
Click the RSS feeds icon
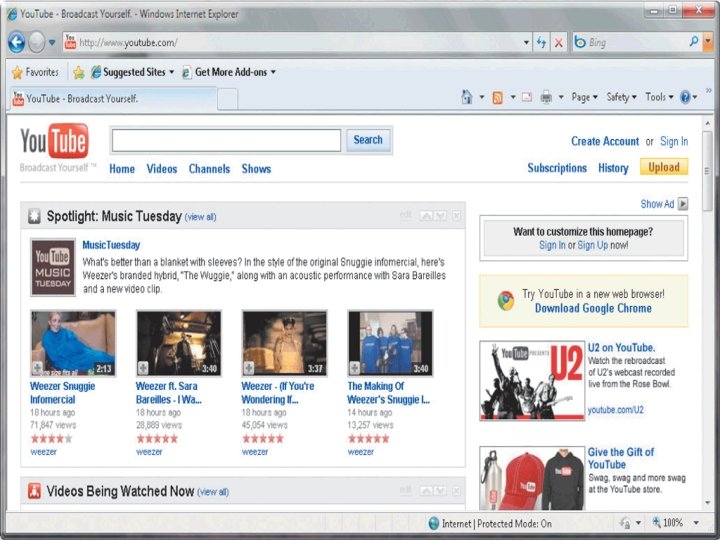point(497,97)
